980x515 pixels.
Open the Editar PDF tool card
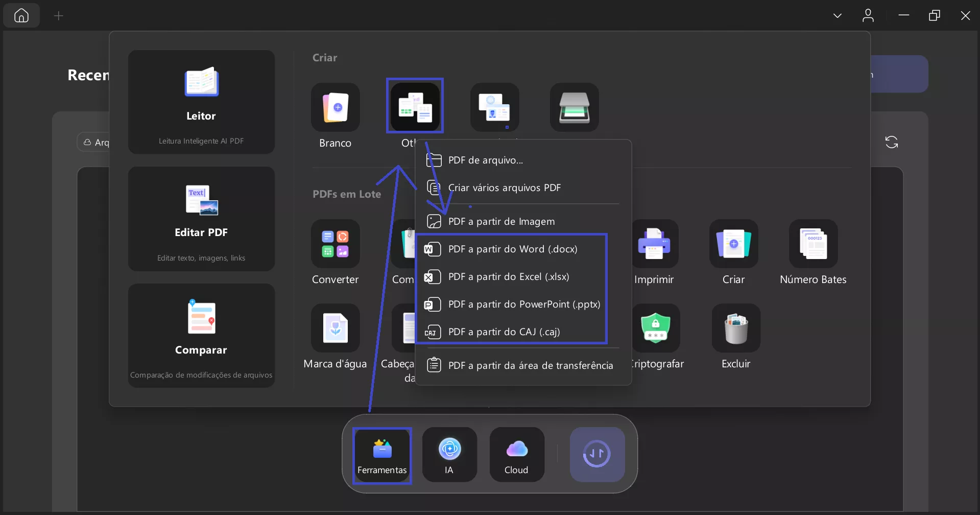(201, 219)
